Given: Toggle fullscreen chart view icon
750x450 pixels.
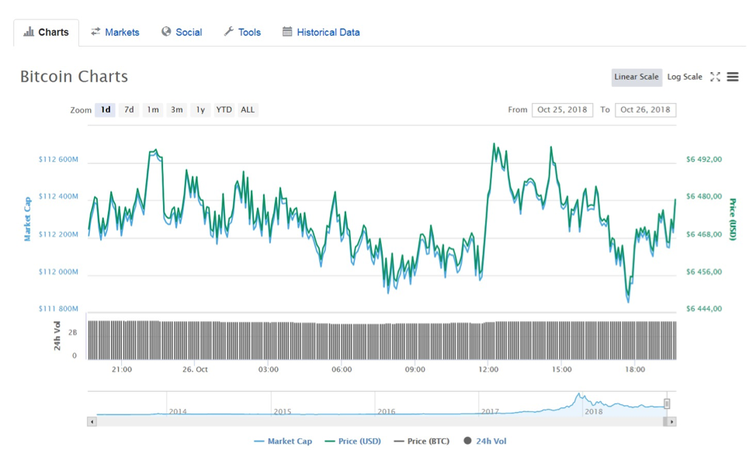Looking at the screenshot, I should [715, 77].
